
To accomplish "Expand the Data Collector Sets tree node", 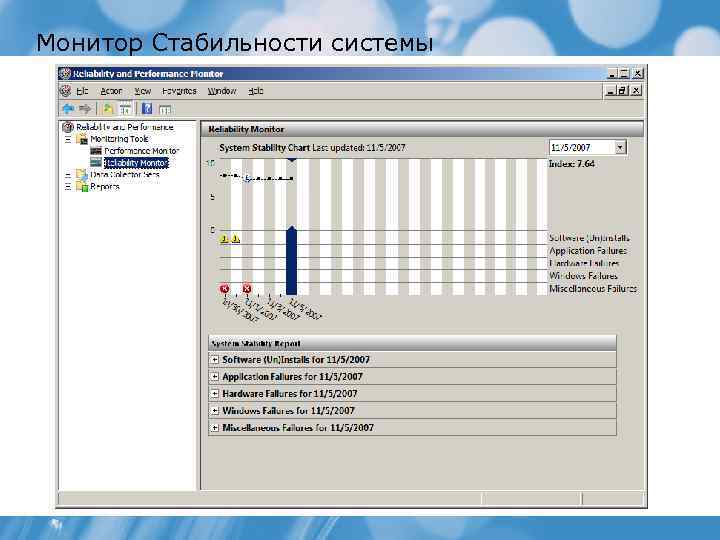I will [68, 175].
